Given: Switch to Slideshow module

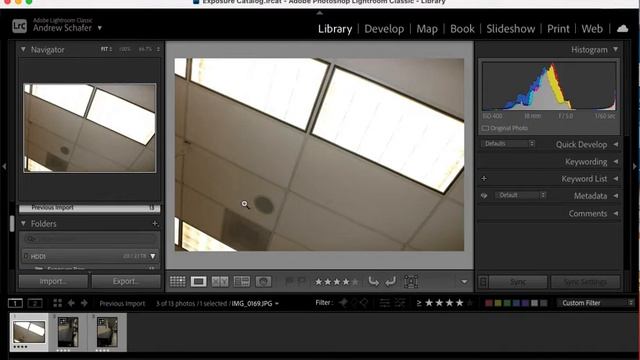Looking at the screenshot, I should [511, 29].
